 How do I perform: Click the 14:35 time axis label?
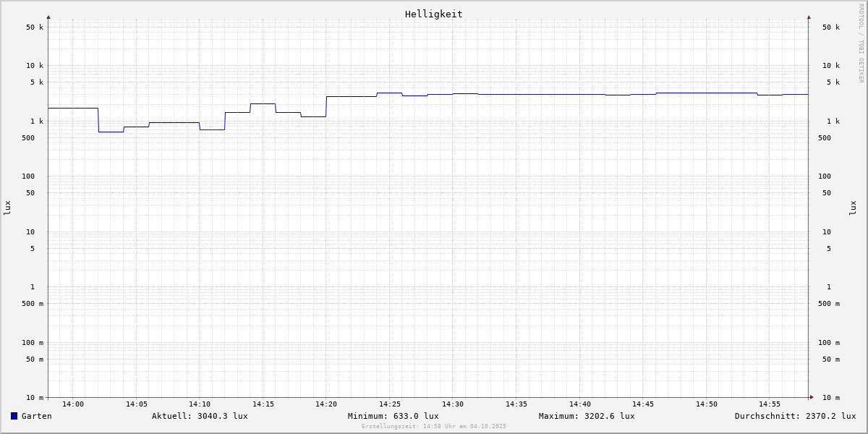coord(516,404)
